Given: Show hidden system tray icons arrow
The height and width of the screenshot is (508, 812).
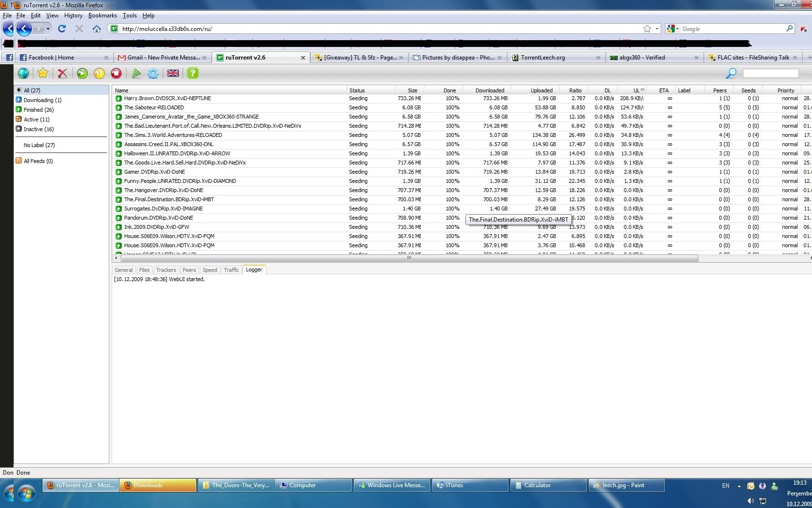Looking at the screenshot, I should click(739, 486).
